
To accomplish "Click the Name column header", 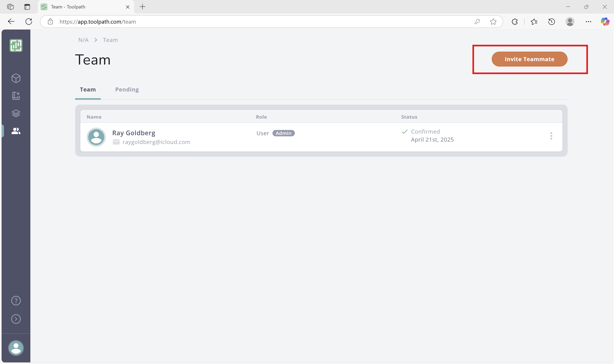I will (94, 117).
